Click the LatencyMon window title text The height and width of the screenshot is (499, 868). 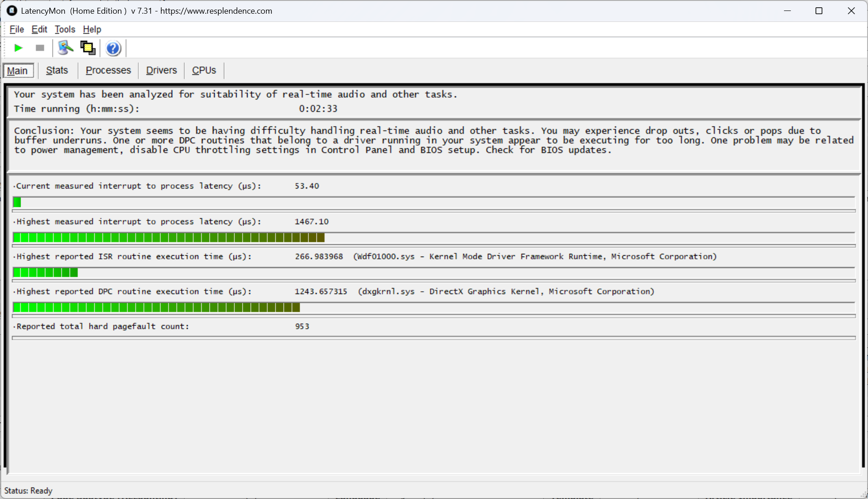[147, 11]
